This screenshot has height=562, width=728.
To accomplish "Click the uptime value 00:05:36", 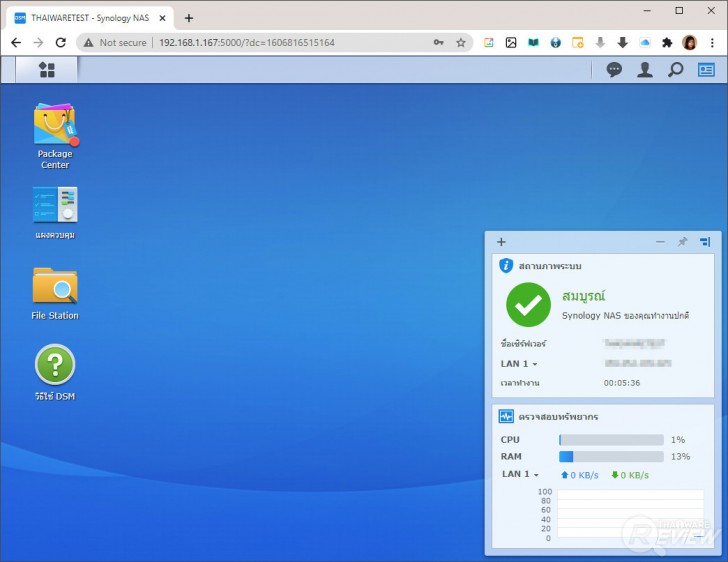I will 622,383.
